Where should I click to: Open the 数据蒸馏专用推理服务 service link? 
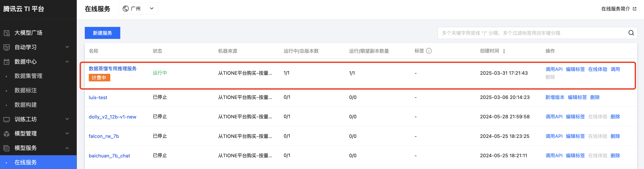(x=113, y=69)
